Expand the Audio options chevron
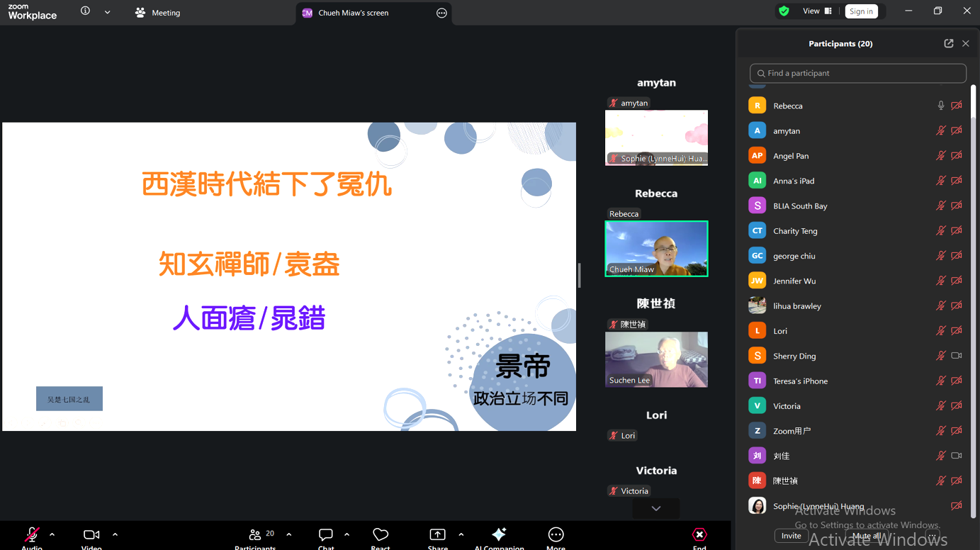This screenshot has width=980, height=550. click(50, 534)
